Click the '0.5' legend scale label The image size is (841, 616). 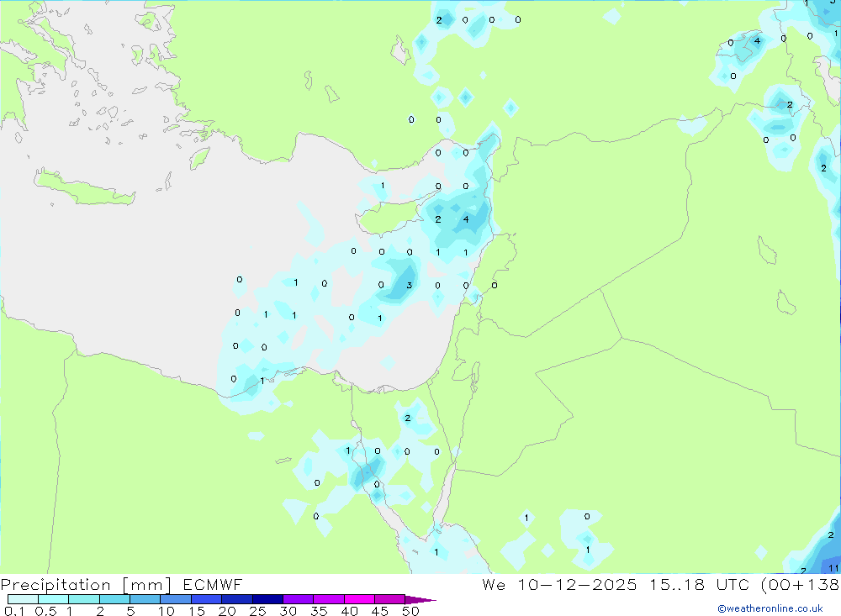tap(45, 611)
